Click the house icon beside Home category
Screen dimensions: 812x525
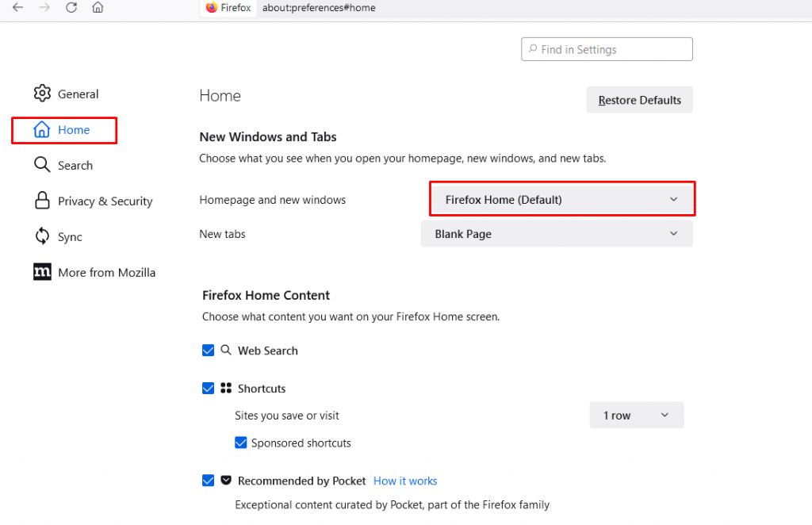pyautogui.click(x=42, y=129)
